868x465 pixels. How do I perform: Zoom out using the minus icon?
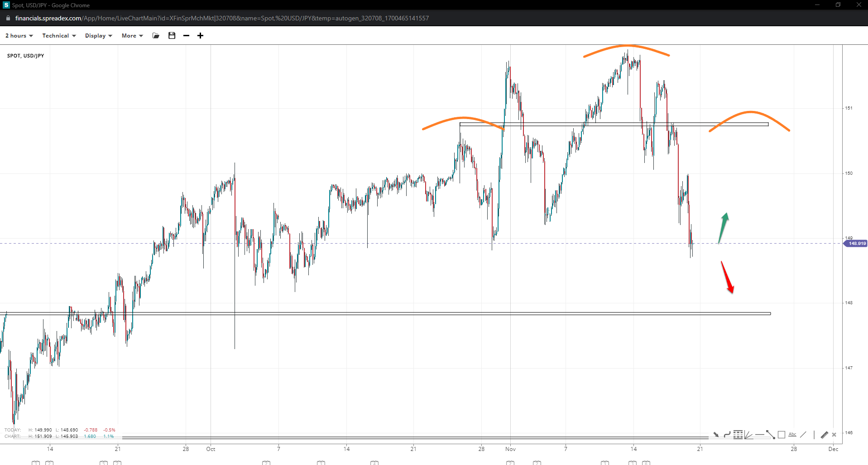186,36
